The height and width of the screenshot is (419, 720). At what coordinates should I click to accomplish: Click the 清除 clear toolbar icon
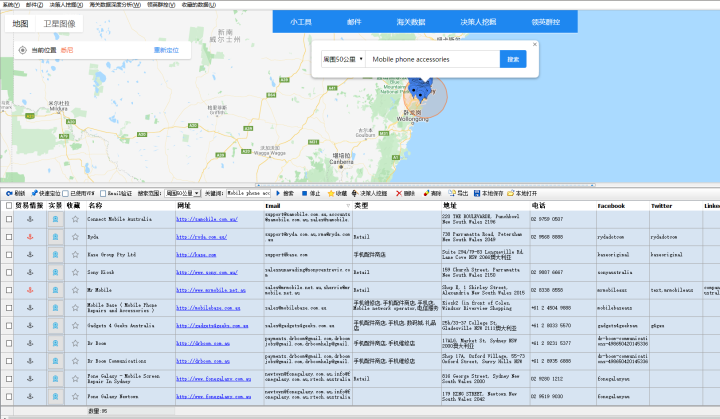(x=426, y=193)
